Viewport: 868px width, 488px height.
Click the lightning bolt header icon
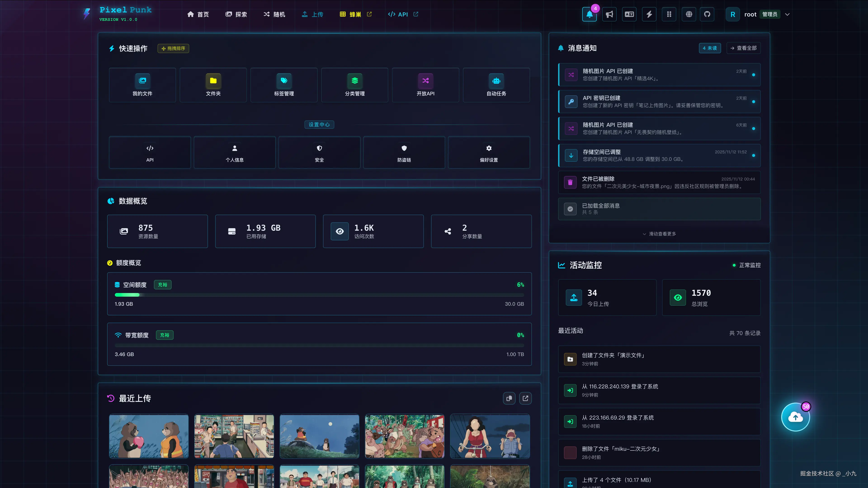coord(649,14)
